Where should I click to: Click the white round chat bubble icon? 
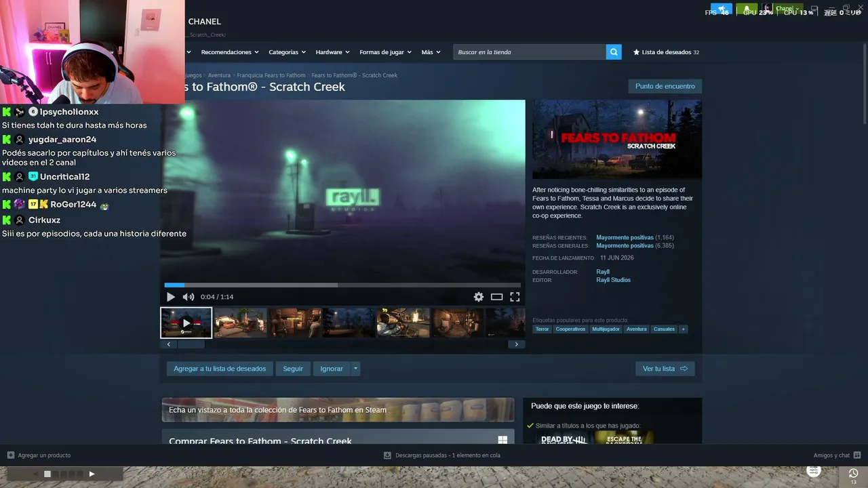(x=814, y=471)
